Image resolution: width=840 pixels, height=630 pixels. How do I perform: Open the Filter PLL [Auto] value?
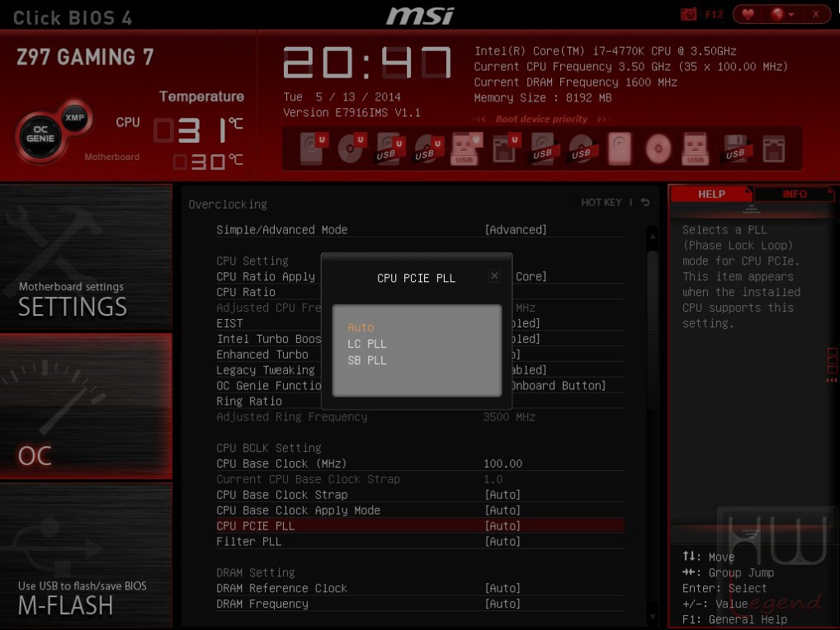click(x=503, y=541)
